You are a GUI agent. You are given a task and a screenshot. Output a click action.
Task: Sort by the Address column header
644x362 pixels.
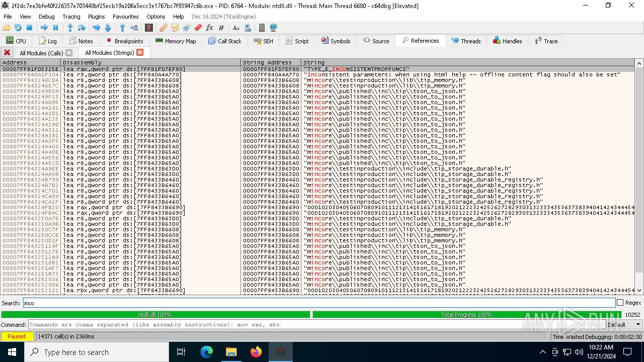point(30,62)
